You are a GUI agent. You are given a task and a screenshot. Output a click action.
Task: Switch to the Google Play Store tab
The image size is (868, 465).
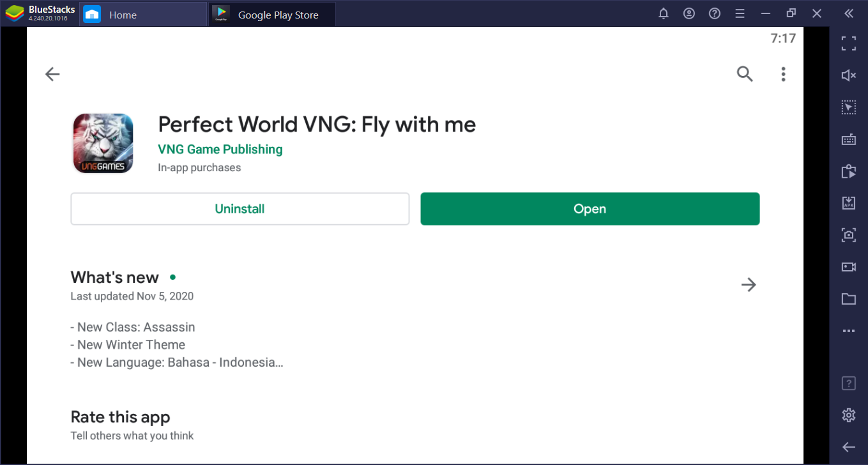point(271,15)
